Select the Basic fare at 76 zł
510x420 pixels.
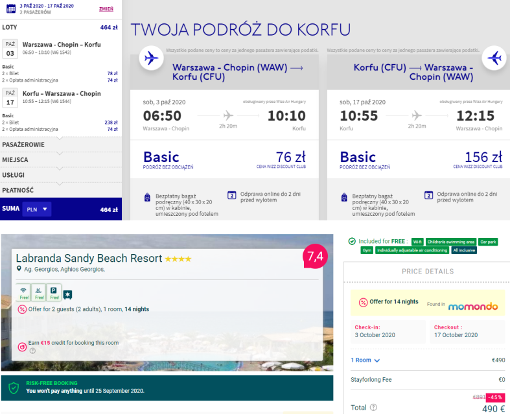(x=224, y=159)
